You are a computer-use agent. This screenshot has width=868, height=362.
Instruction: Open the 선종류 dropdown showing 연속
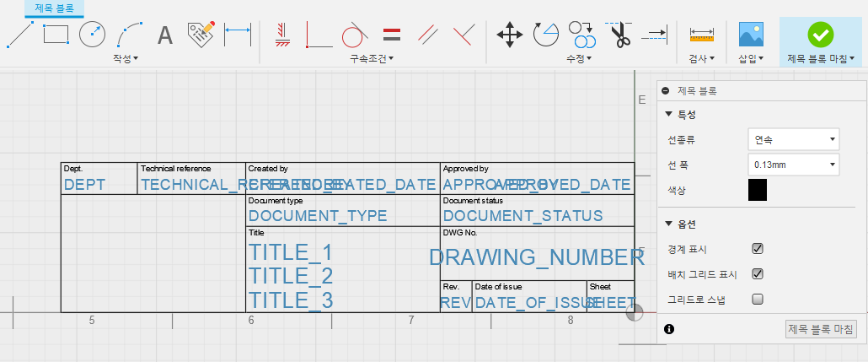point(793,140)
